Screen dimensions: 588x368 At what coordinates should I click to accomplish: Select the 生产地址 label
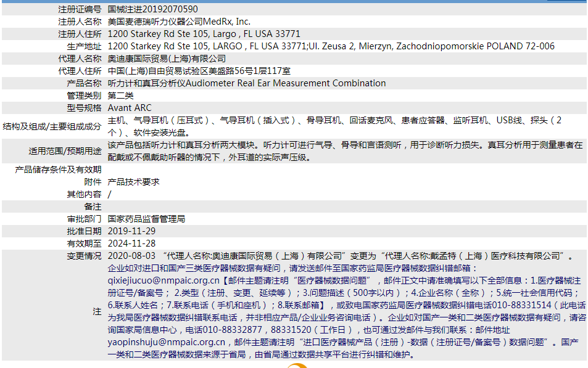(x=84, y=46)
